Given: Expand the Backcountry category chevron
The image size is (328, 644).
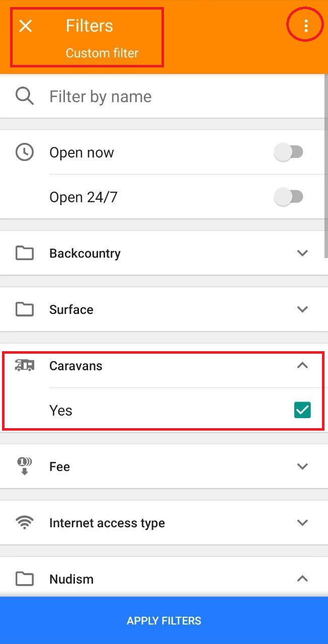Looking at the screenshot, I should tap(302, 253).
